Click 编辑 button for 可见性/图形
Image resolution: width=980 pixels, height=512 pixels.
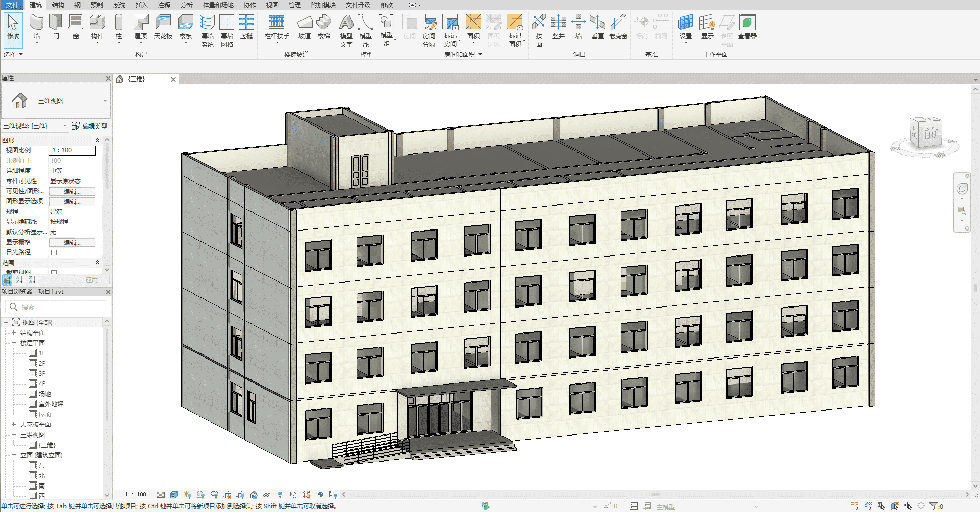pyautogui.click(x=72, y=191)
